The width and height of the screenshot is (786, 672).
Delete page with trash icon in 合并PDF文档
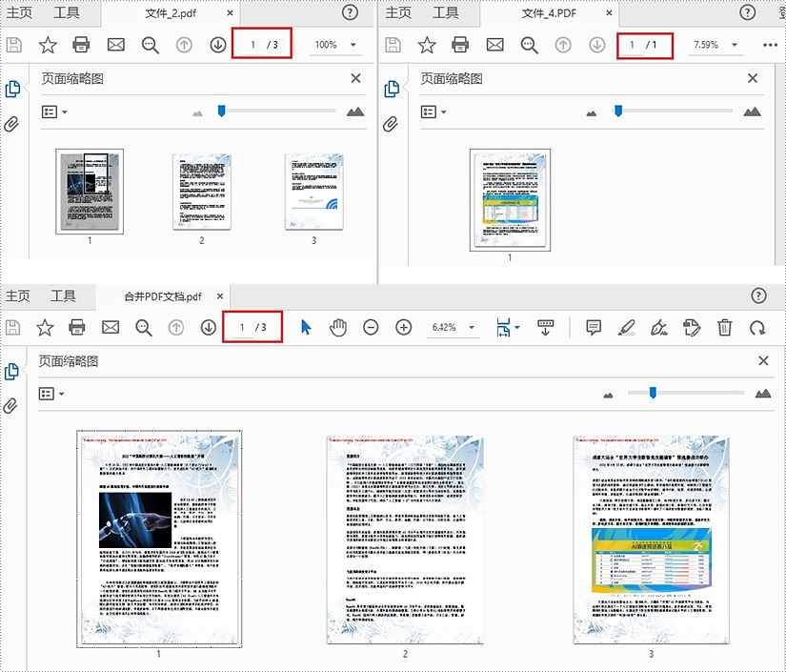coord(724,328)
